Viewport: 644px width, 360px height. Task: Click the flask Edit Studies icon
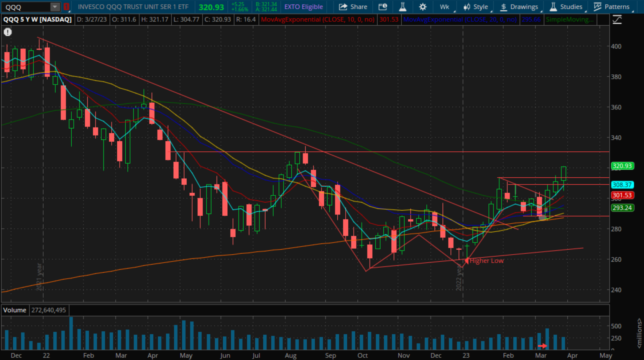pos(402,7)
